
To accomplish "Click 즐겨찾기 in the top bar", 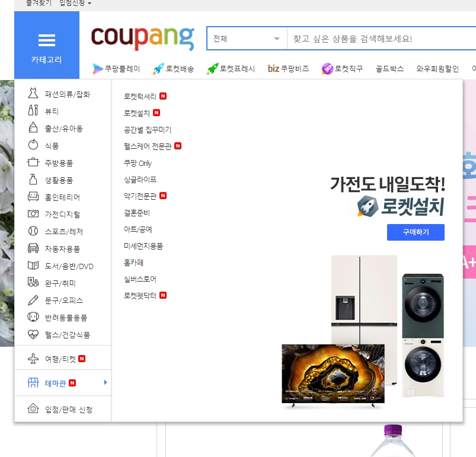I will point(39,3).
